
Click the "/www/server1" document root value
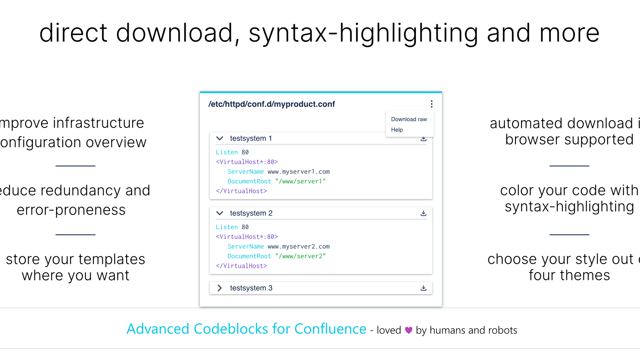tap(300, 181)
